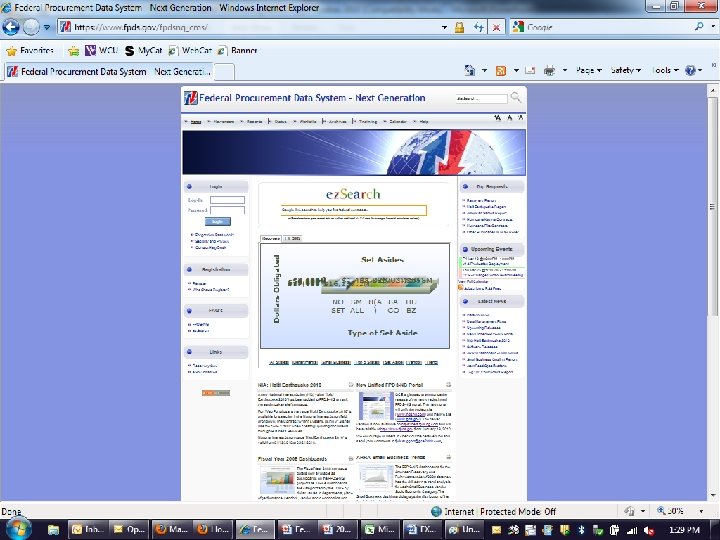The image size is (720, 540).
Task: Click the Print toolbar icon
Action: [549, 70]
